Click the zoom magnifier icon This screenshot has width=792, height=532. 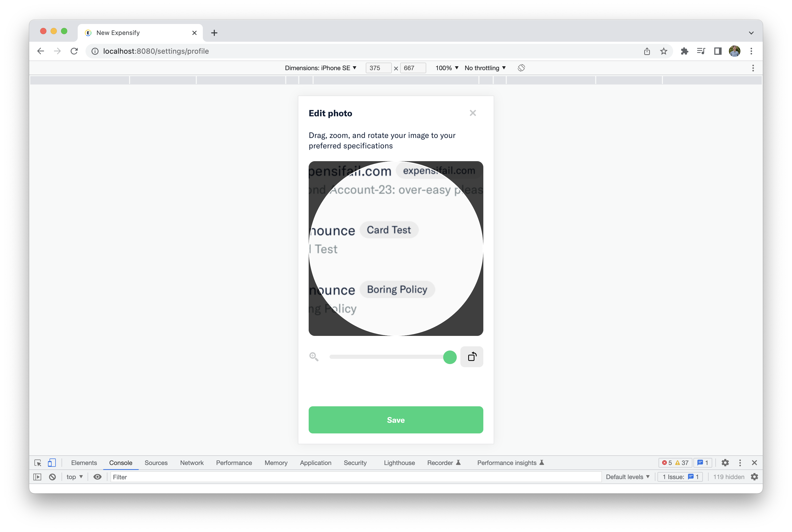[x=314, y=356]
